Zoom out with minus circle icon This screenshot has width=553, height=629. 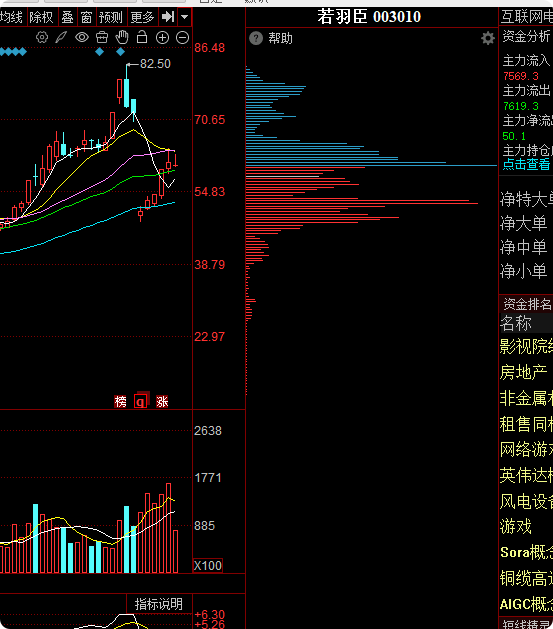182,38
